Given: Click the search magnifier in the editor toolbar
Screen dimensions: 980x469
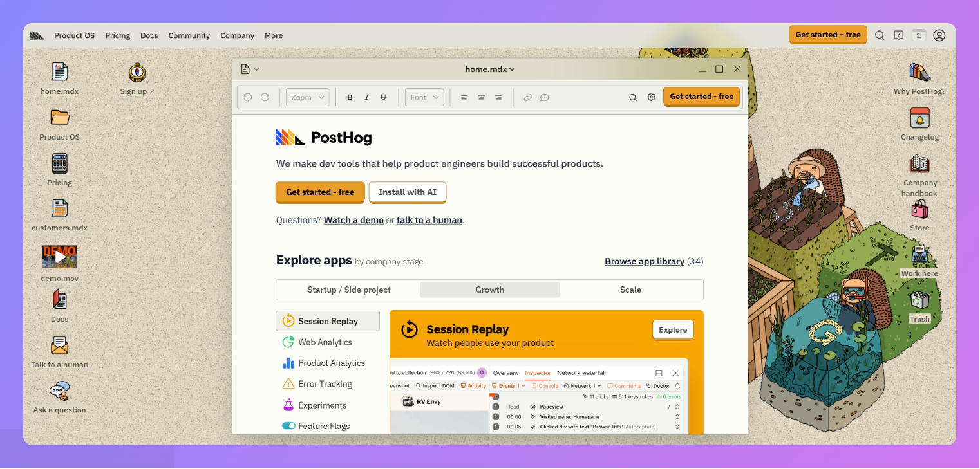Looking at the screenshot, I should [633, 97].
